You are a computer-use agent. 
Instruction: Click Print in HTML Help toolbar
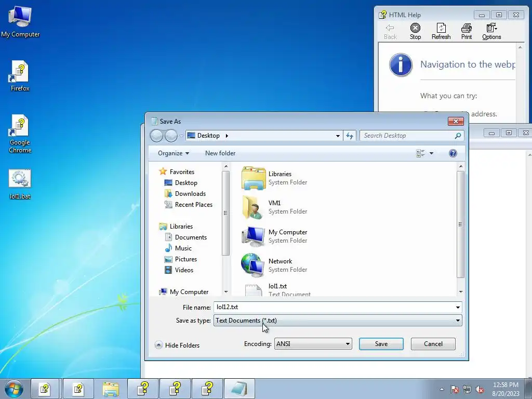click(467, 32)
